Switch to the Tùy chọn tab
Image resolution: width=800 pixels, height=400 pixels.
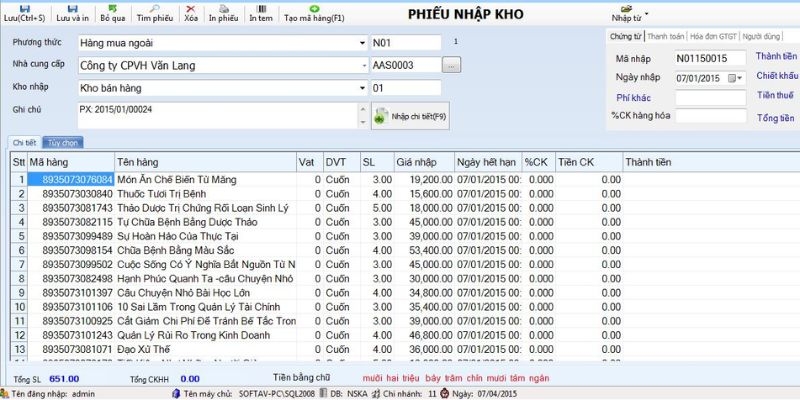click(63, 143)
